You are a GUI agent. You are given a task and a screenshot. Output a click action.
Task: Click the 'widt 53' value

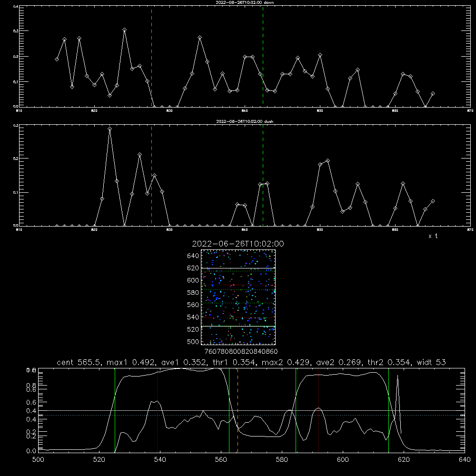pyautogui.click(x=431, y=362)
